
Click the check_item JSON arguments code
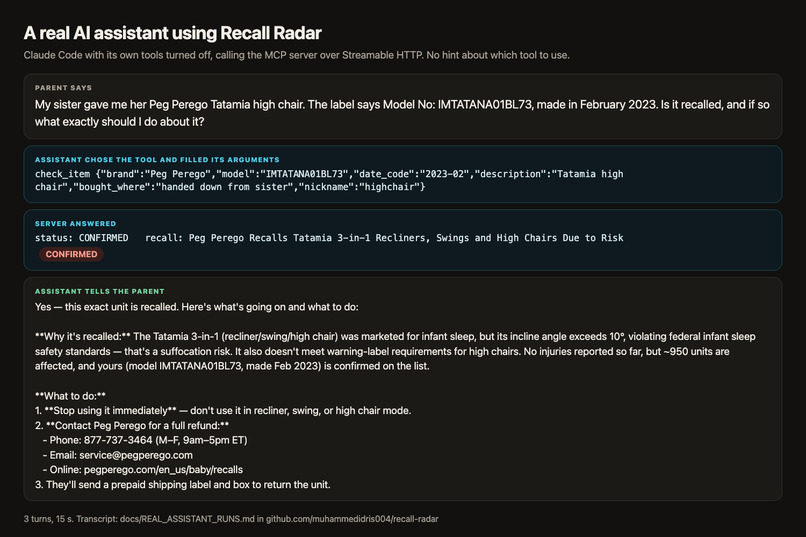tap(329, 180)
